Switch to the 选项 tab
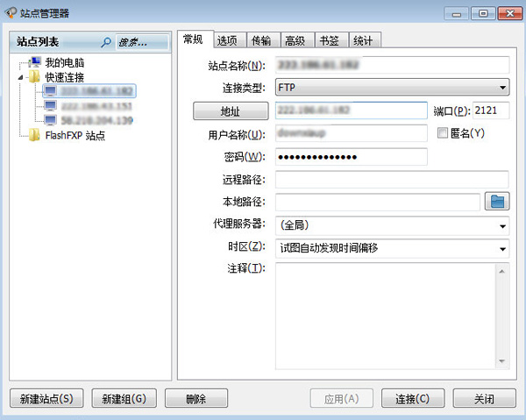This screenshot has width=526, height=420. (227, 40)
